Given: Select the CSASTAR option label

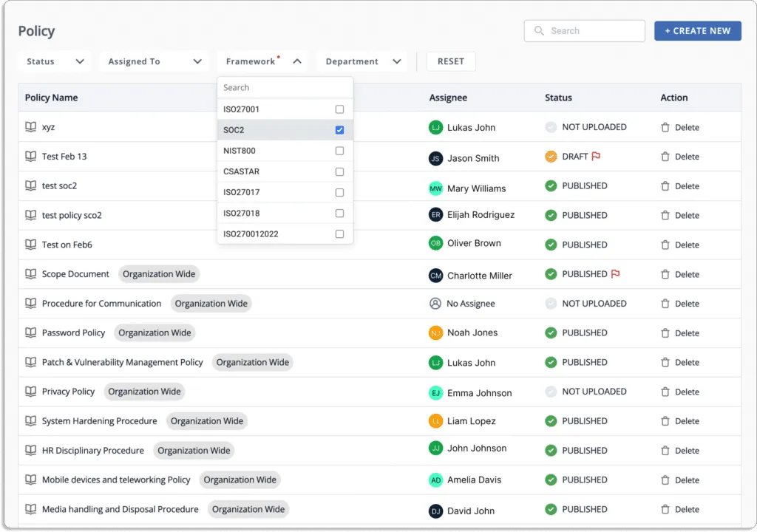Looking at the screenshot, I should 241,171.
